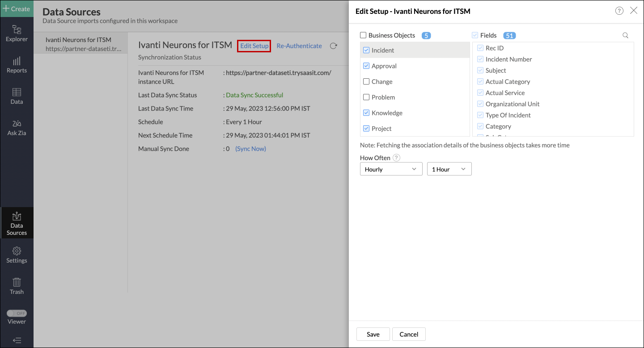Save the edited setup
Image resolution: width=644 pixels, height=348 pixels.
(x=373, y=334)
